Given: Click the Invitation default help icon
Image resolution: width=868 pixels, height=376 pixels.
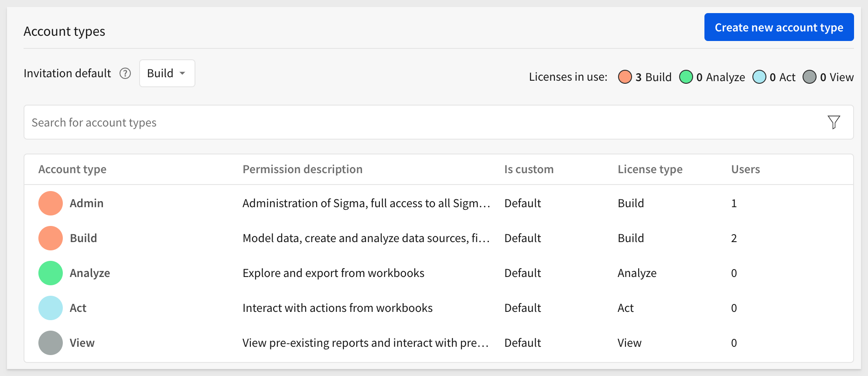Looking at the screenshot, I should [125, 73].
